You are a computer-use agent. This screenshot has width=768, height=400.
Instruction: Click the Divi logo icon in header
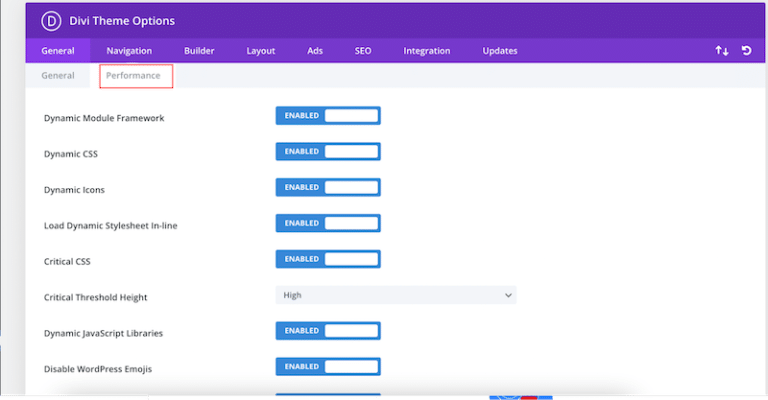(x=48, y=20)
